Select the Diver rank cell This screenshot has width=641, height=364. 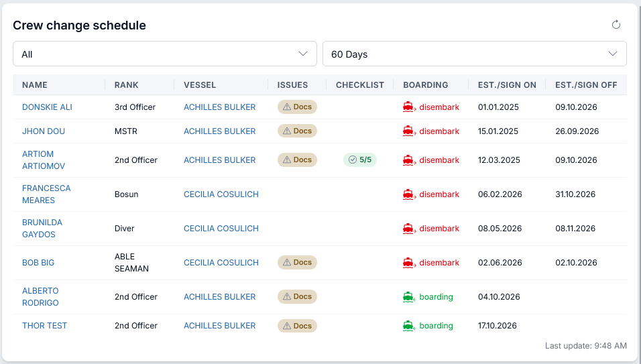[124, 229]
